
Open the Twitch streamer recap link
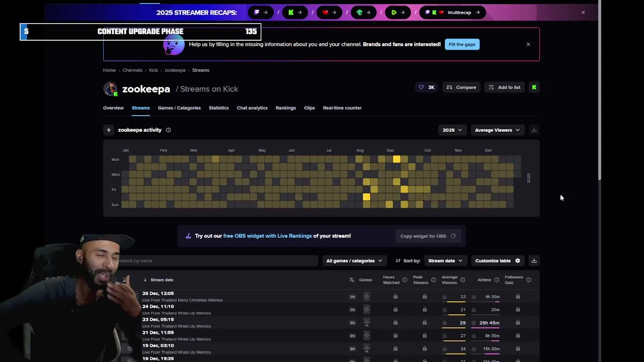261,13
